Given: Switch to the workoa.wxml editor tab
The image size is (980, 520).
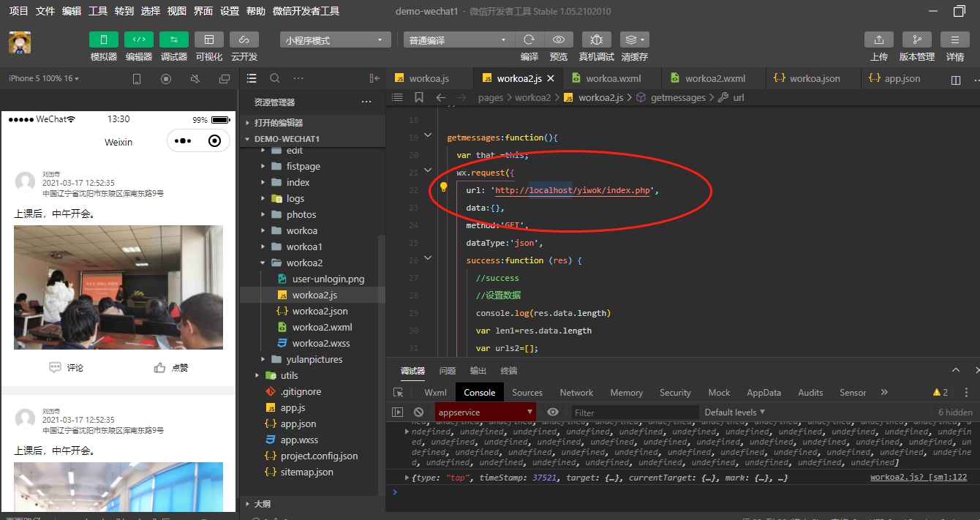Looking at the screenshot, I should [613, 78].
